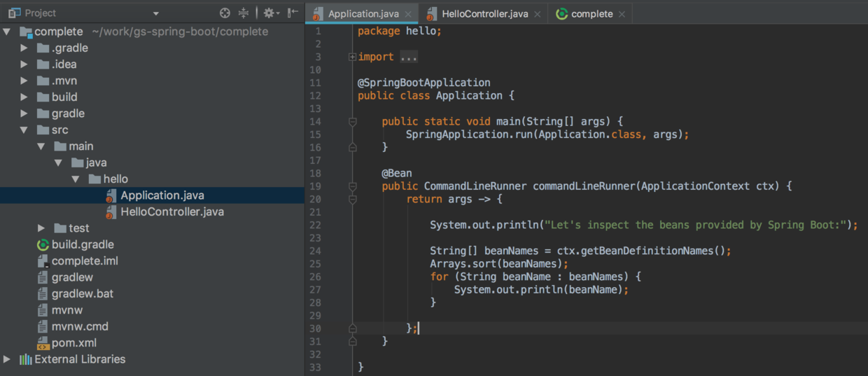Expand External Libraries node
The width and height of the screenshot is (868, 376).
[7, 359]
